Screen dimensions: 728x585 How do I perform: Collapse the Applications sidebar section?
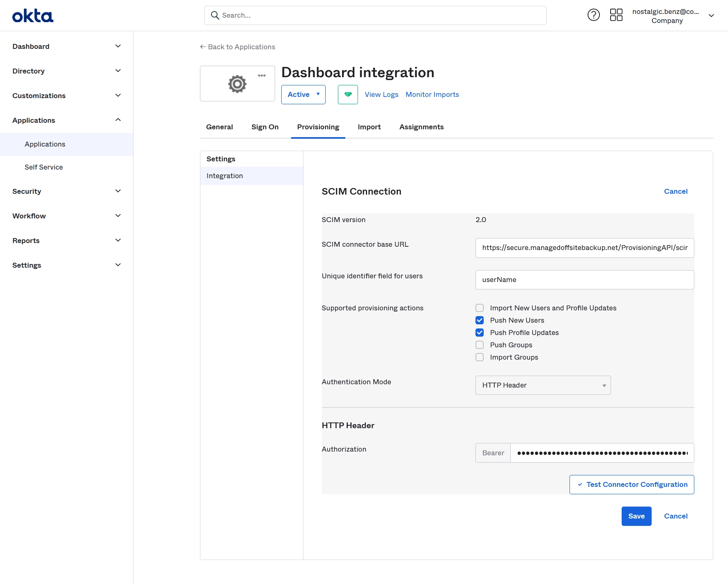coord(67,120)
